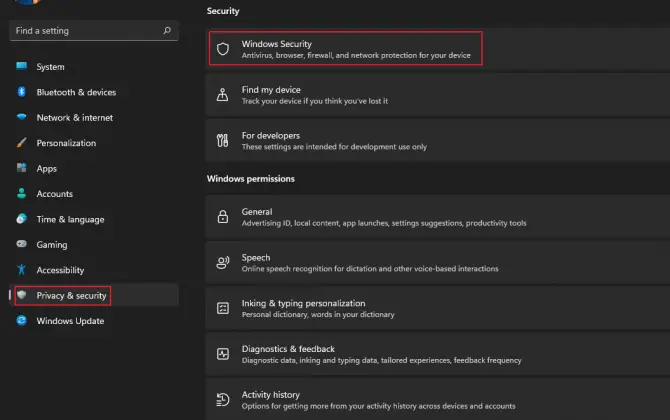Click the Windows Update sync icon
The width and height of the screenshot is (670, 420).
coord(21,320)
